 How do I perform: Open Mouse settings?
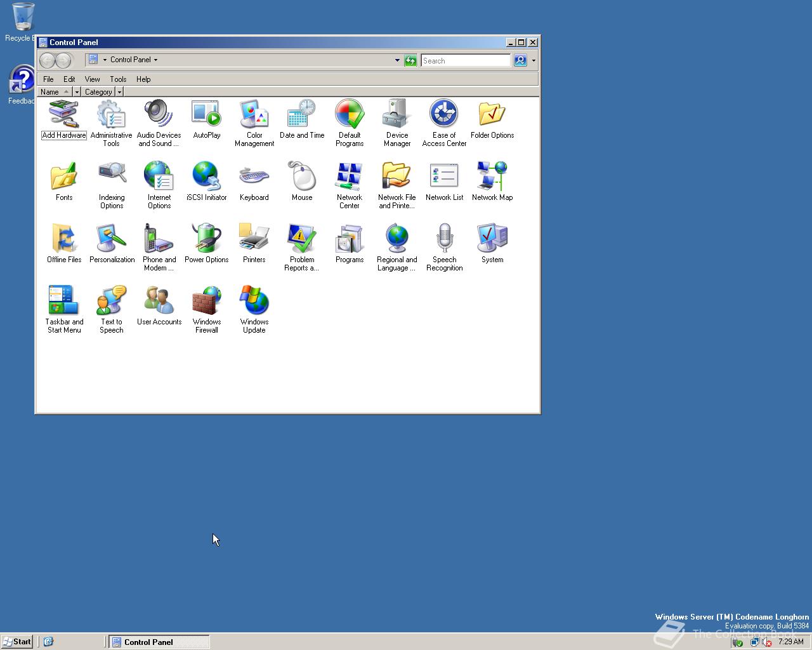302,182
